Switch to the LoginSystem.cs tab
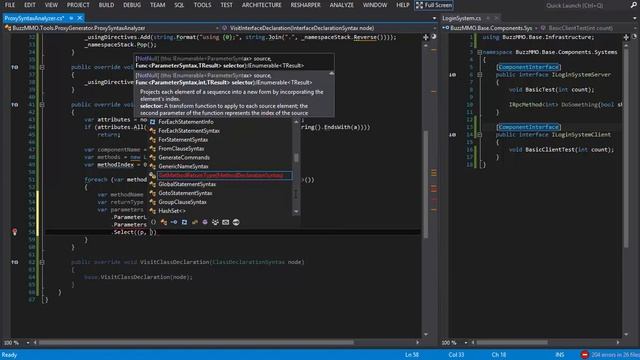The width and height of the screenshot is (640, 360). [x=462, y=18]
